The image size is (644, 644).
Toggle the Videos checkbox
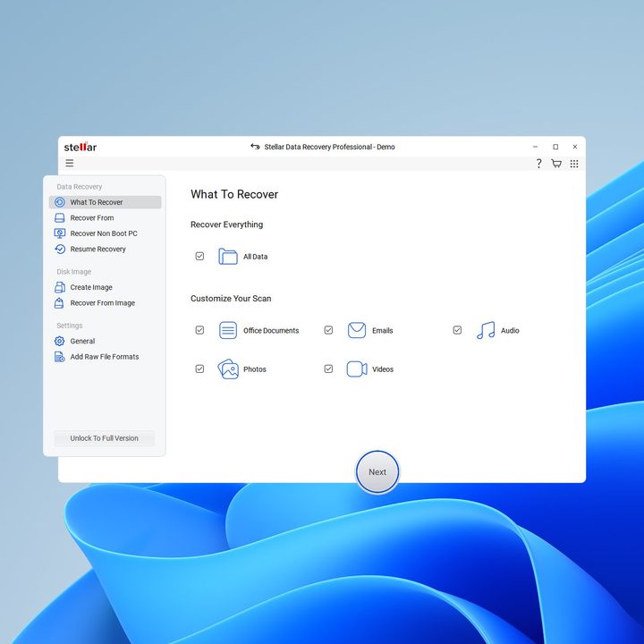click(328, 369)
